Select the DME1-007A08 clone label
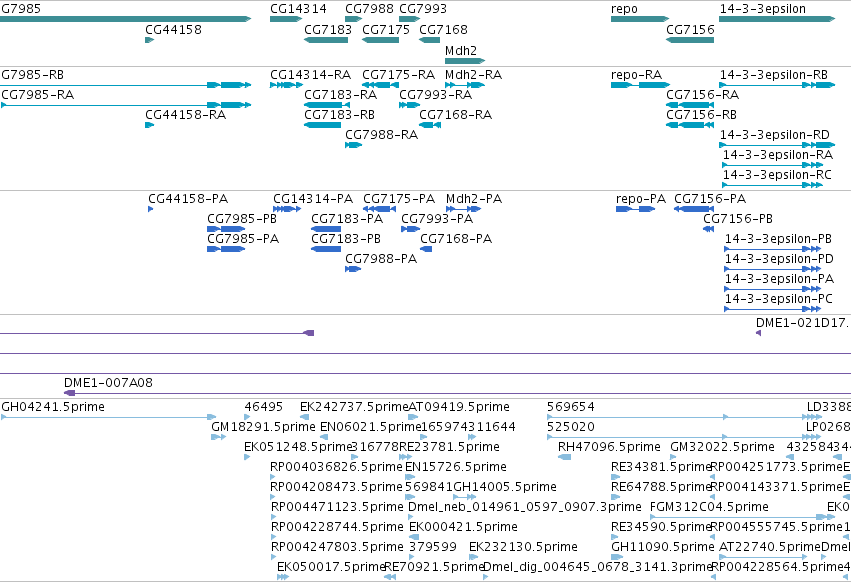 pos(109,383)
